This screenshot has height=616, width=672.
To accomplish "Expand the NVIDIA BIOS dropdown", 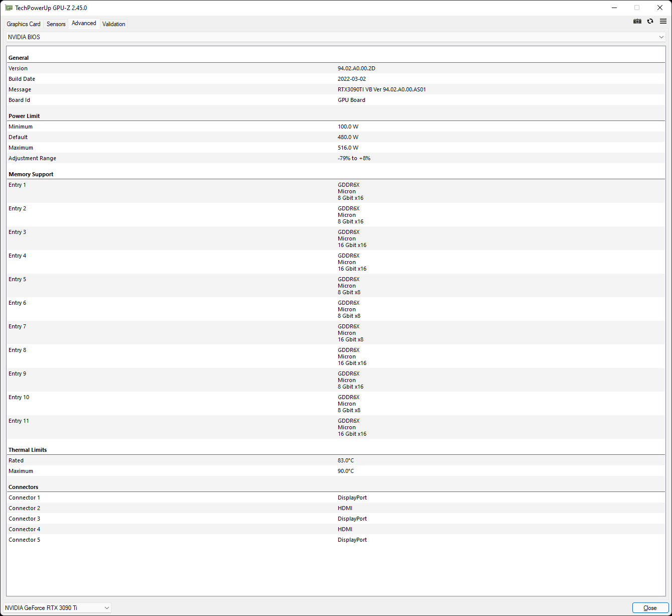I will tap(336, 37).
